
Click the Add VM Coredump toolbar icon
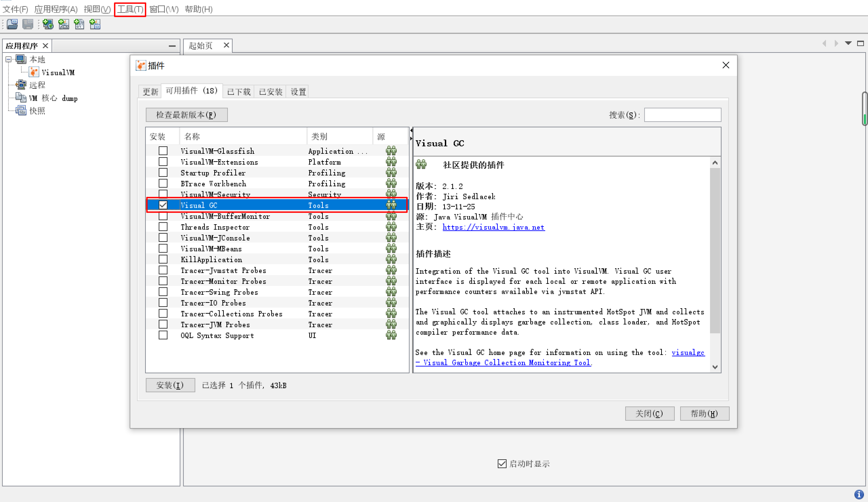click(79, 24)
